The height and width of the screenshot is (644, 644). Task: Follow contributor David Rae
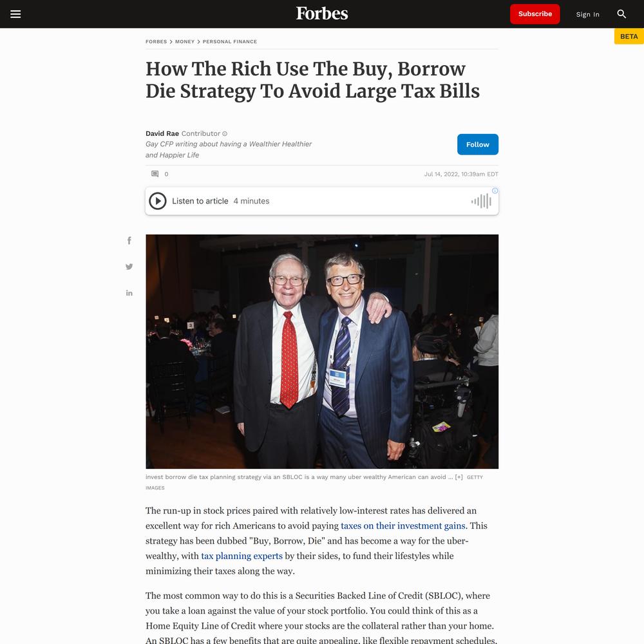click(478, 144)
